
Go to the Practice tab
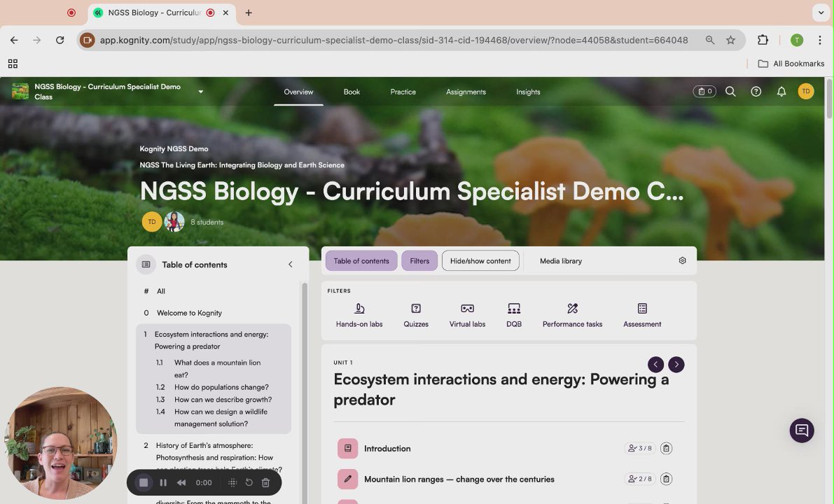click(403, 92)
